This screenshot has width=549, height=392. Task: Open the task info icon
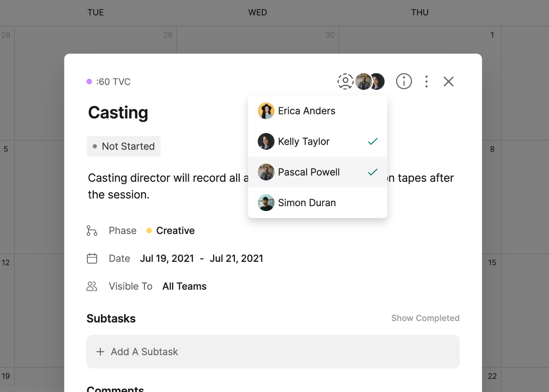point(404,82)
